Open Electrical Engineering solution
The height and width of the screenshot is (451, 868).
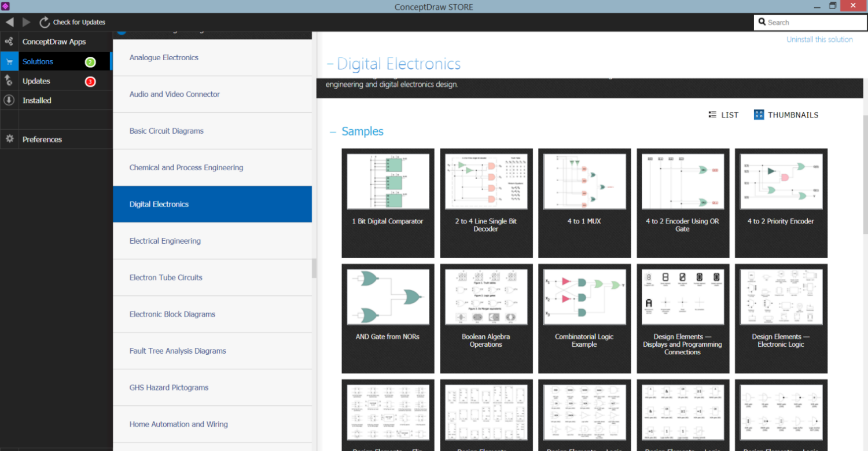(x=212, y=241)
